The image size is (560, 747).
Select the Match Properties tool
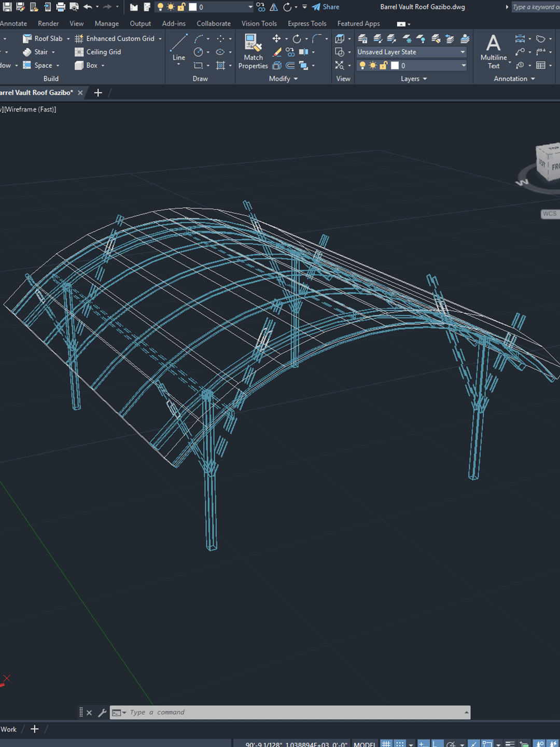pyautogui.click(x=253, y=50)
